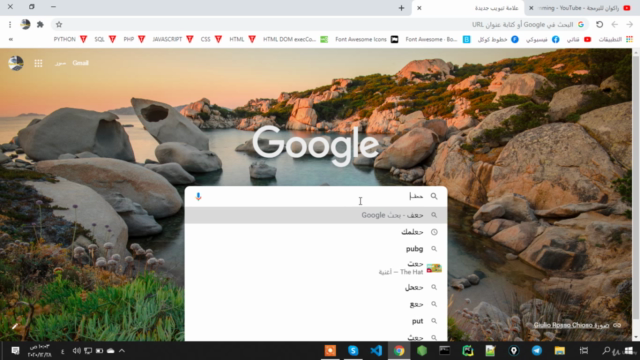Viewport: 640px width, 360px height.
Task: Choose the 'put' suggestion
Action: click(x=316, y=321)
